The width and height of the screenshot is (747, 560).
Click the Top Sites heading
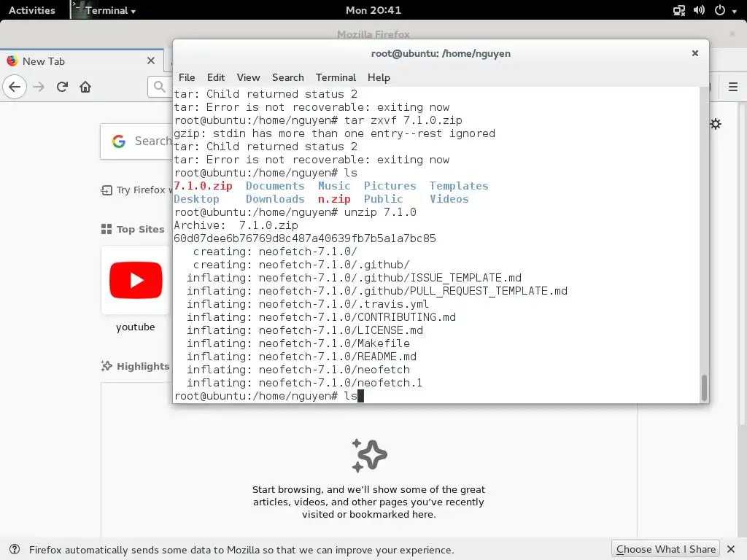140,229
